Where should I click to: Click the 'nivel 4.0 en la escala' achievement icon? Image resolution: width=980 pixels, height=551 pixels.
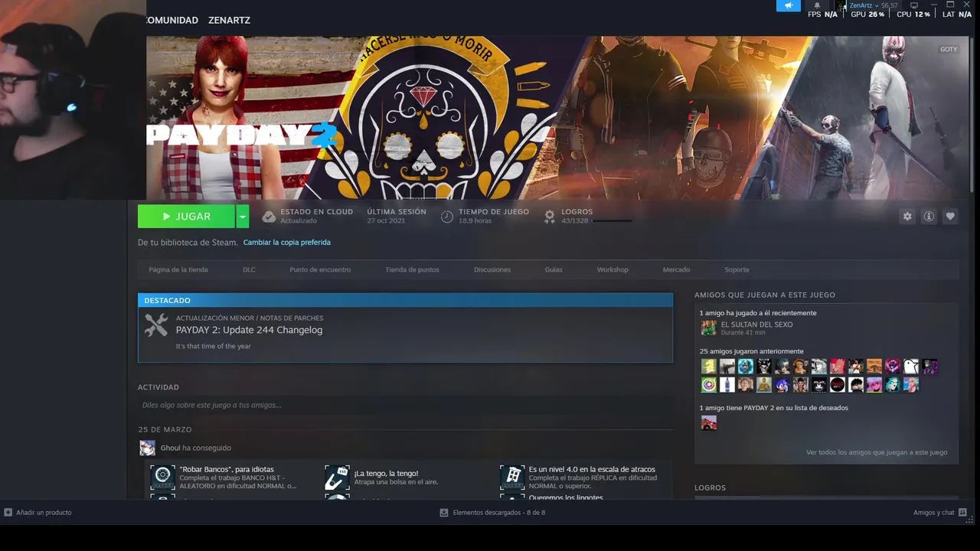point(512,477)
